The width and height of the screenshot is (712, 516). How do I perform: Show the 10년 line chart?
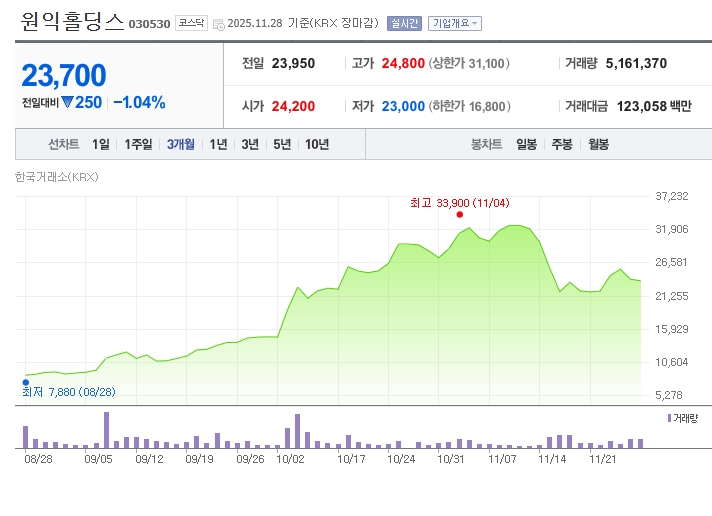(x=316, y=144)
